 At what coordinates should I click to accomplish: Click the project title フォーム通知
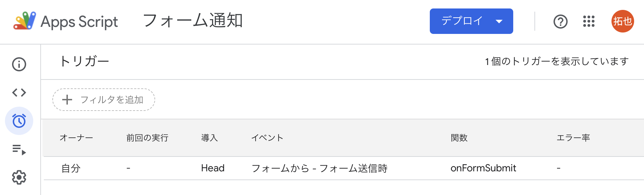193,20
